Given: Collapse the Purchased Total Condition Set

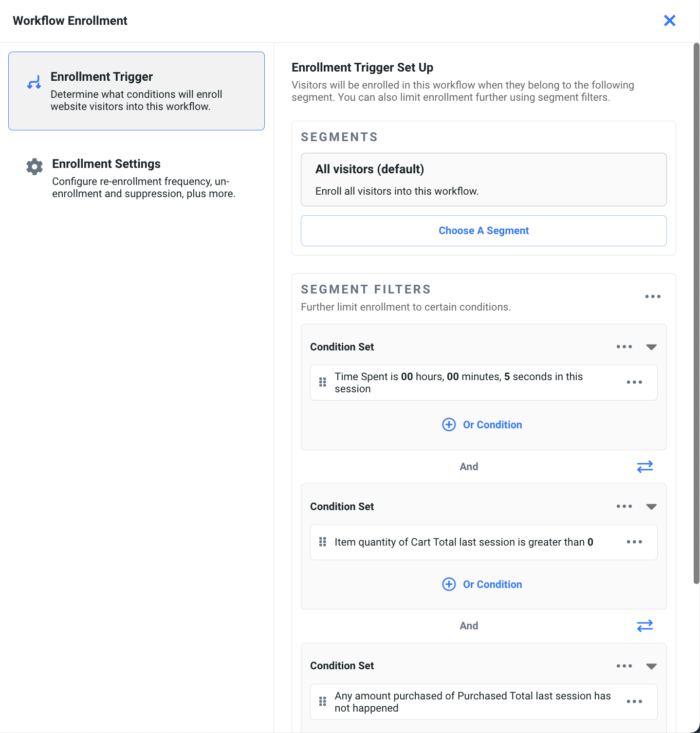Looking at the screenshot, I should point(651,666).
